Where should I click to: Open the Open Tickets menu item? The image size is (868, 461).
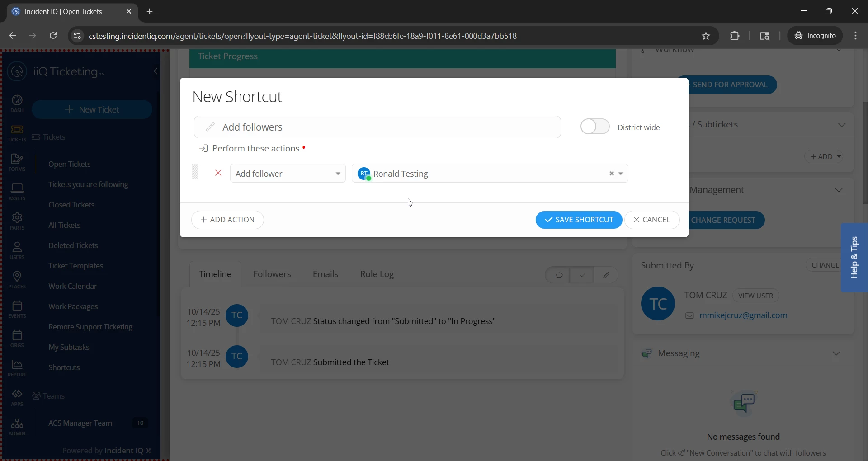[70, 164]
